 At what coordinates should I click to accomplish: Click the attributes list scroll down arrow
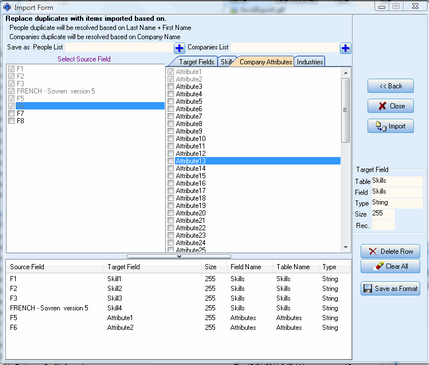345,247
